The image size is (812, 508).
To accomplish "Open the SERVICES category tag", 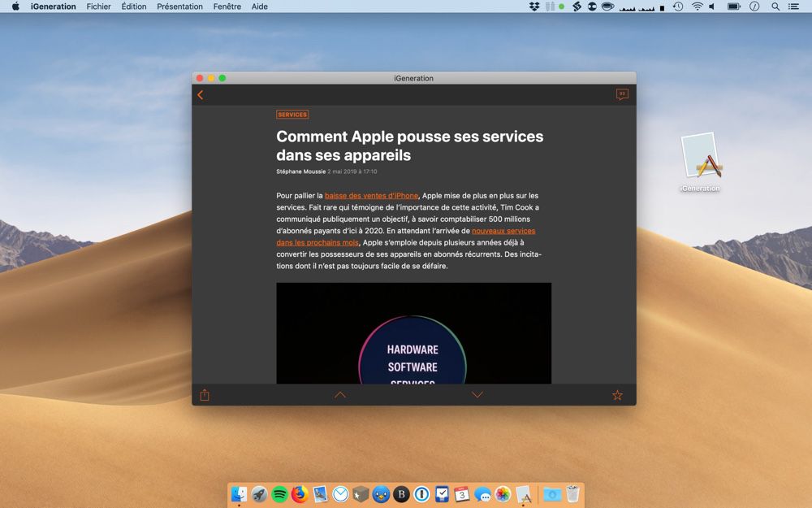I will [x=292, y=115].
